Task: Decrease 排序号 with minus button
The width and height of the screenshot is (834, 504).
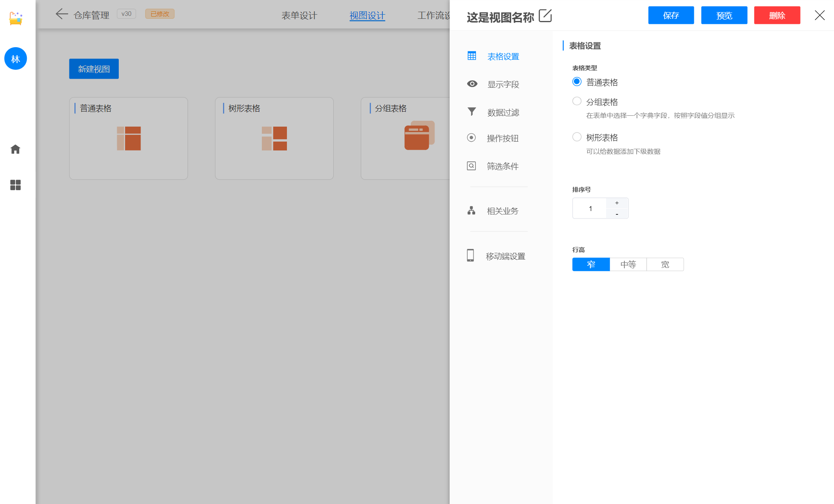Action: pos(617,214)
